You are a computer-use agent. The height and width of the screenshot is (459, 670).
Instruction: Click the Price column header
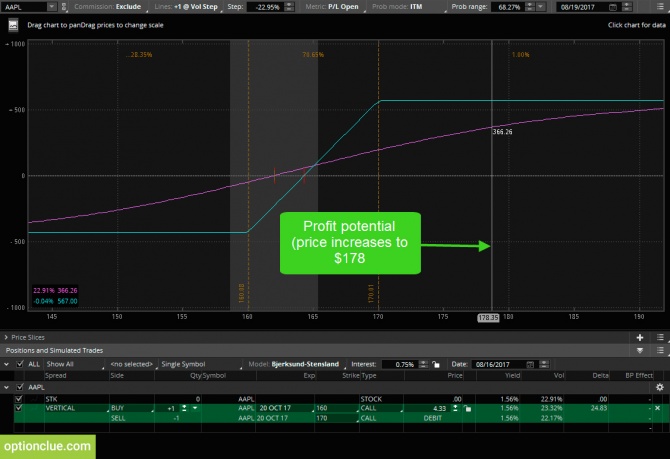click(455, 376)
